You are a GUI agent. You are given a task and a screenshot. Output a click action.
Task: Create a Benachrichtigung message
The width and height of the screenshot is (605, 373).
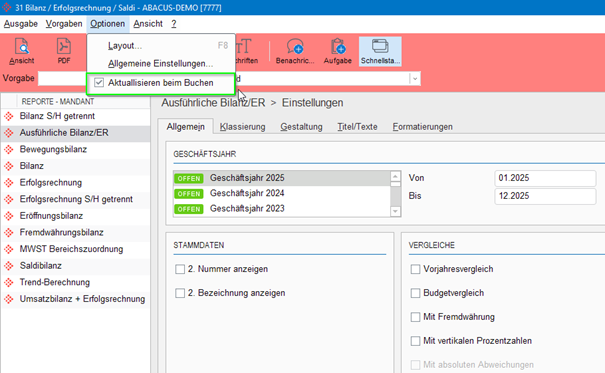(295, 51)
